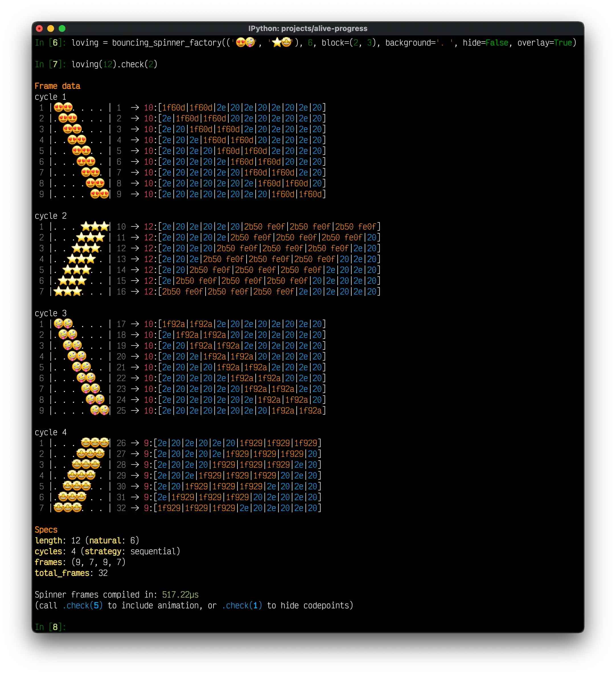Click the yellow minimize button
616x675 pixels.
[x=50, y=29]
